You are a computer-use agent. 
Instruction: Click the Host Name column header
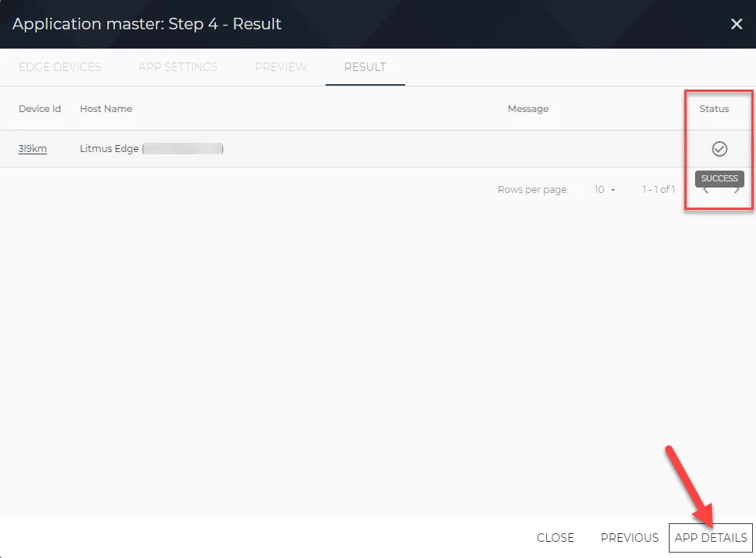pyautogui.click(x=106, y=109)
